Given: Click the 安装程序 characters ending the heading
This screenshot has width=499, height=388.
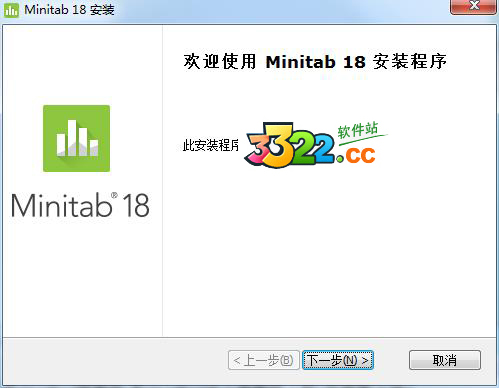Looking at the screenshot, I should pyautogui.click(x=410, y=61).
